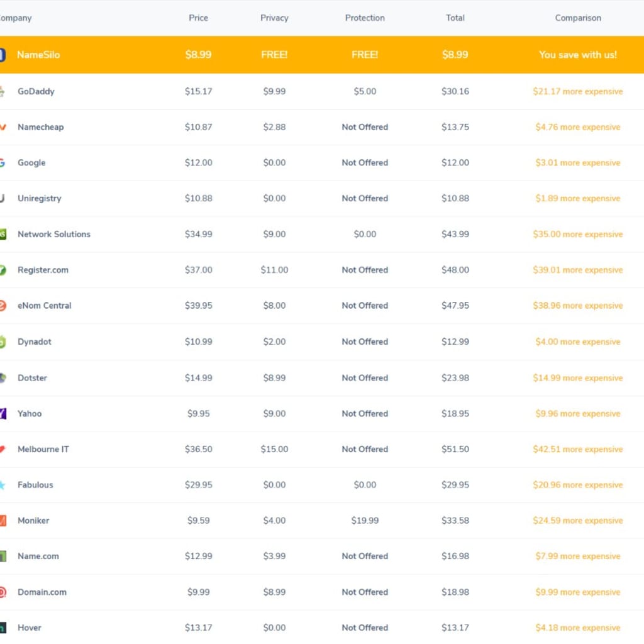Select the Namecheap company name
The height and width of the screenshot is (644, 644).
(41, 127)
